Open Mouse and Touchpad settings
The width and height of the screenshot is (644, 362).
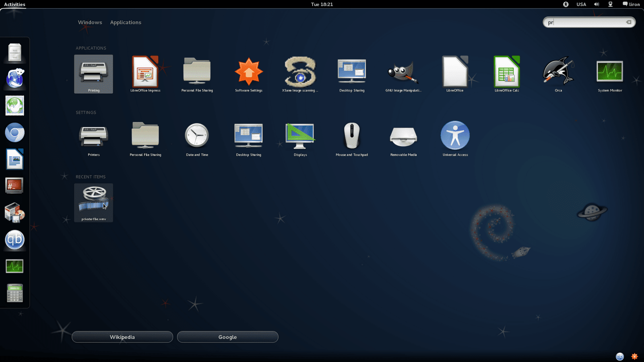(x=352, y=139)
